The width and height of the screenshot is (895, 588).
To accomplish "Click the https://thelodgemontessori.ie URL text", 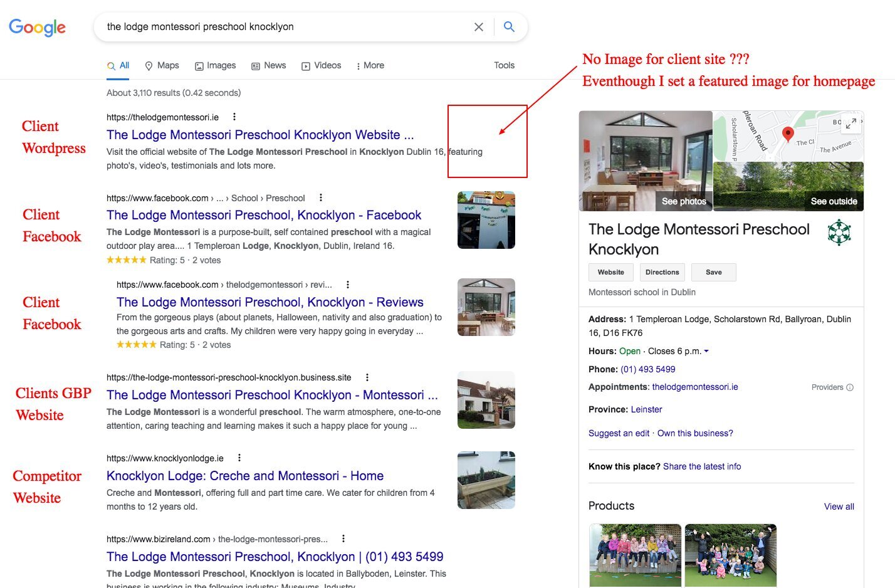I will [162, 117].
